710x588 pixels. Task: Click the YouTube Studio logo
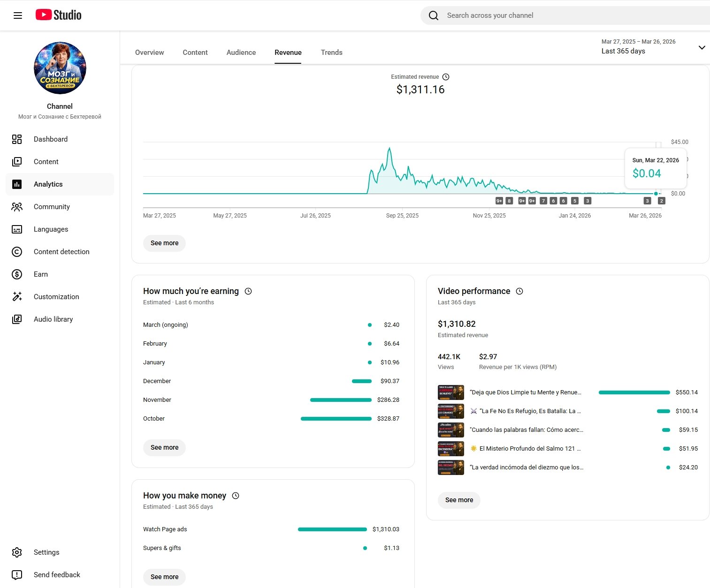point(59,15)
